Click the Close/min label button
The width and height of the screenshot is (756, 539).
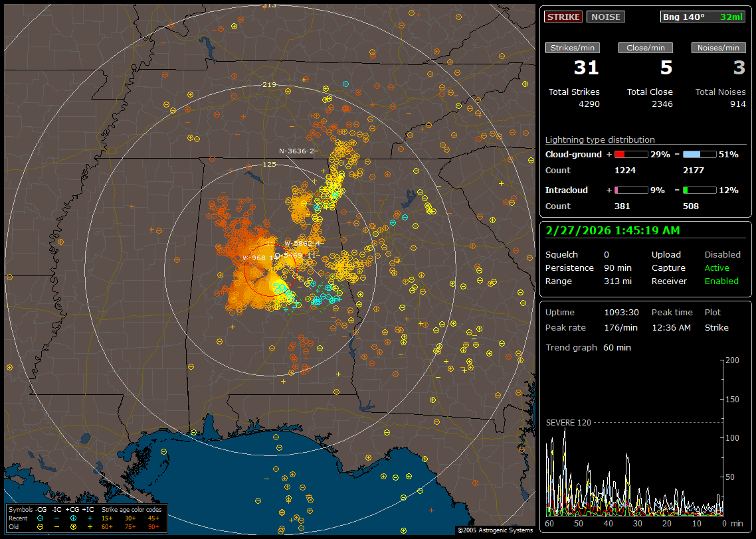click(x=645, y=48)
